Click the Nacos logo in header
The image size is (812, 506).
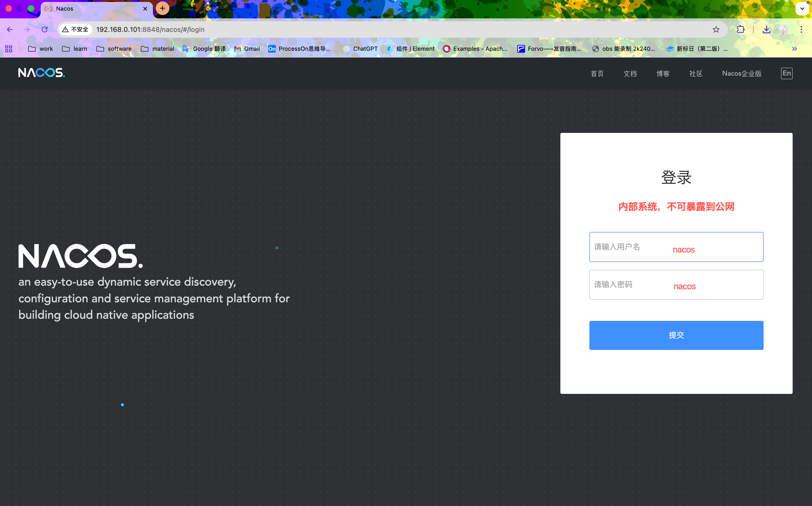click(x=41, y=73)
